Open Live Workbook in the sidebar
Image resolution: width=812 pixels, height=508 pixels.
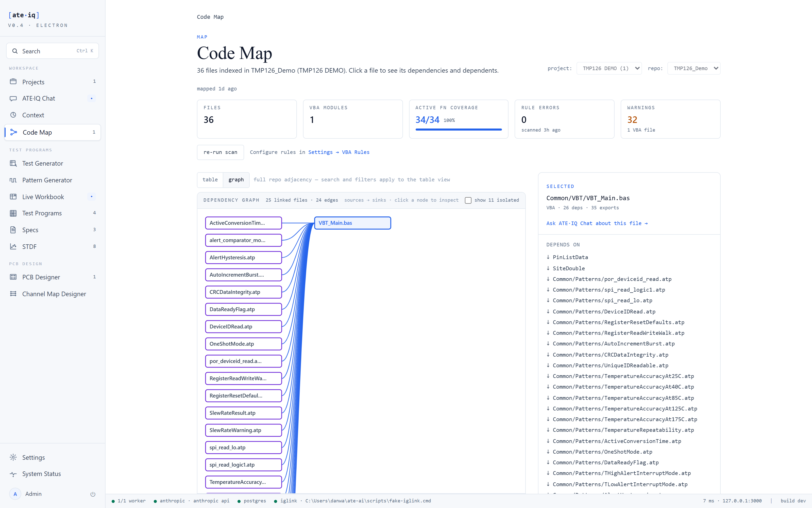pos(53,197)
